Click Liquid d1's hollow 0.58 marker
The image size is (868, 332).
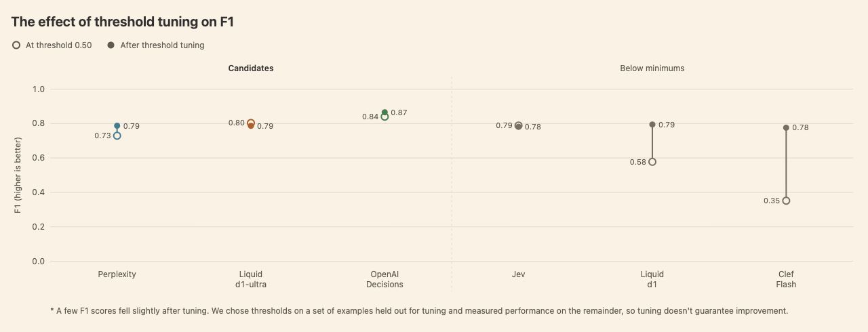[652, 162]
